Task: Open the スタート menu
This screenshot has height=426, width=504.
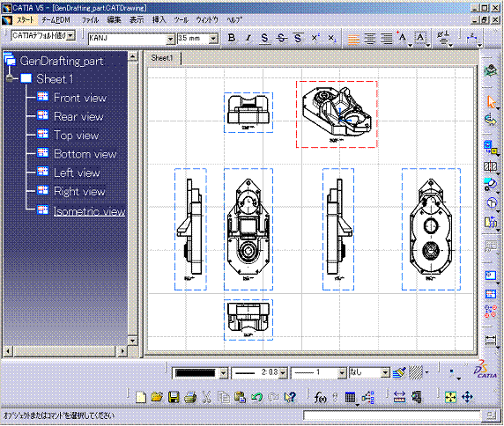Action: (x=25, y=20)
